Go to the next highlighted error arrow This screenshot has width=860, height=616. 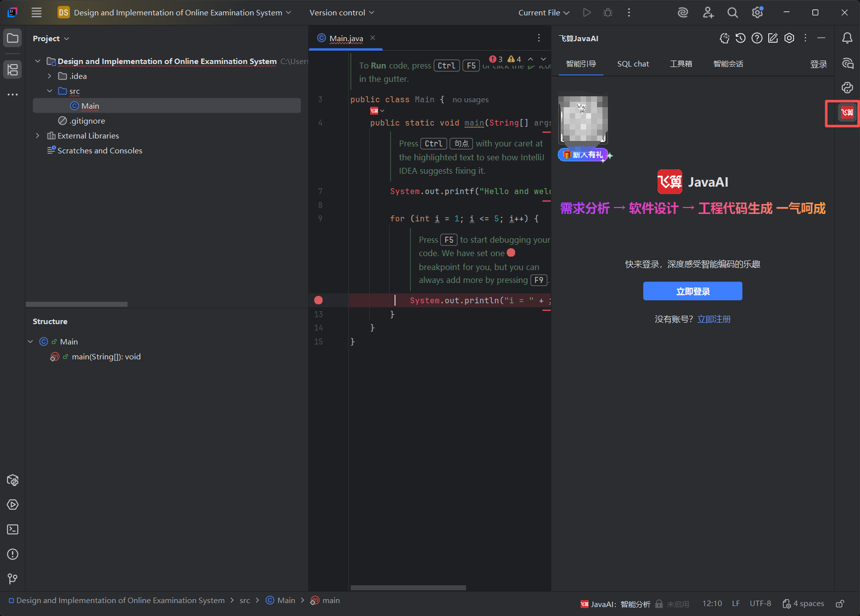543,59
